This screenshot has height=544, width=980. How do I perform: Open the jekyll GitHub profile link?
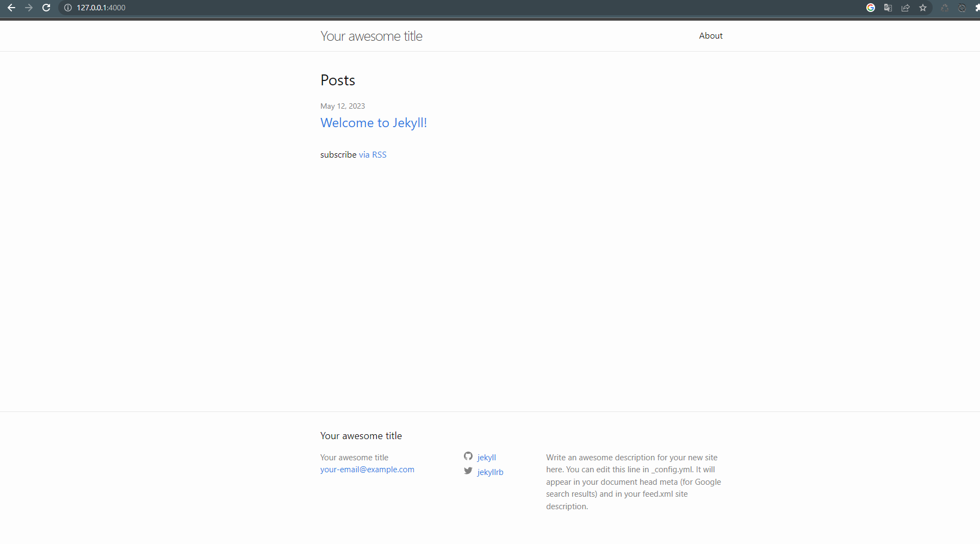(x=487, y=458)
